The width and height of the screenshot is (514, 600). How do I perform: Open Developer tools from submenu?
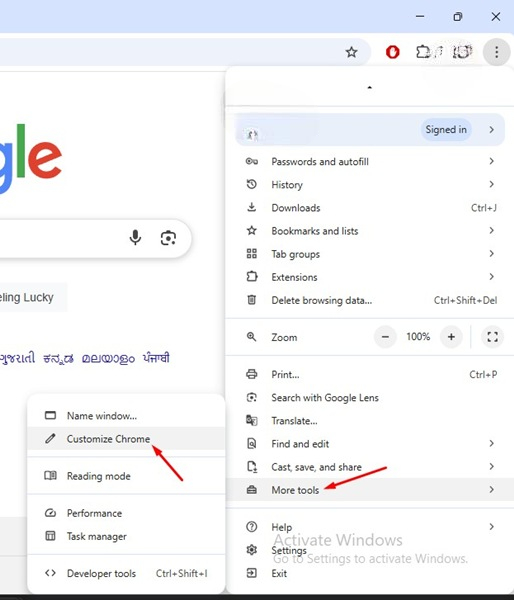(126, 573)
